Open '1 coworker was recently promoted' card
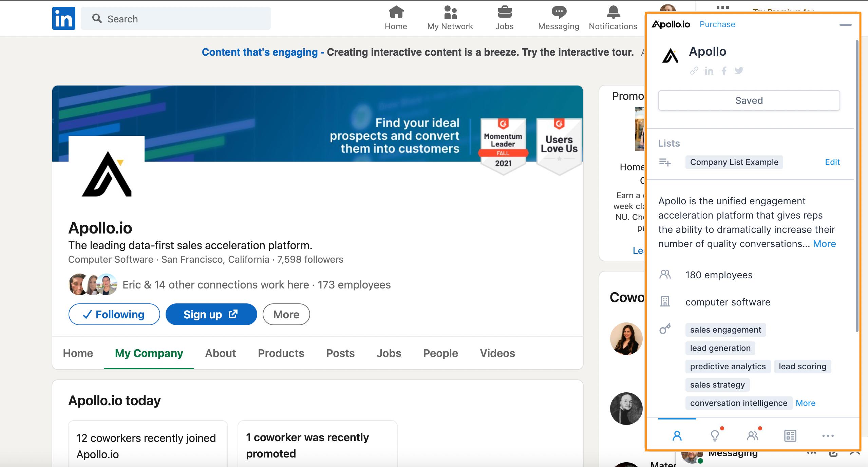The width and height of the screenshot is (868, 467). click(x=318, y=444)
